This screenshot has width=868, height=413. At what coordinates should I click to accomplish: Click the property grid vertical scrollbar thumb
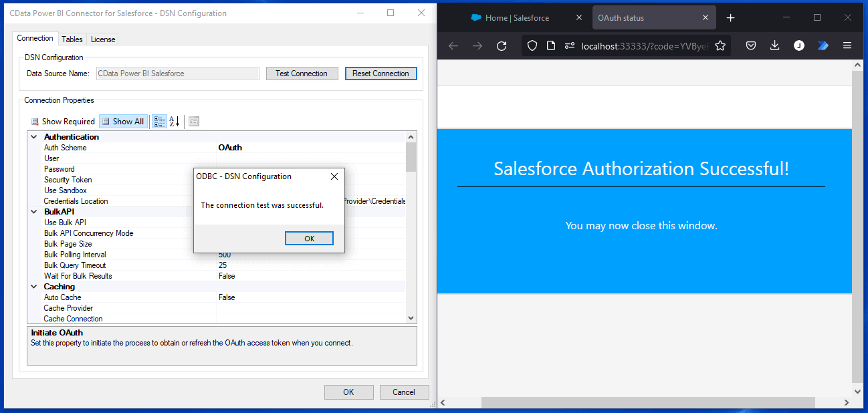pyautogui.click(x=411, y=157)
